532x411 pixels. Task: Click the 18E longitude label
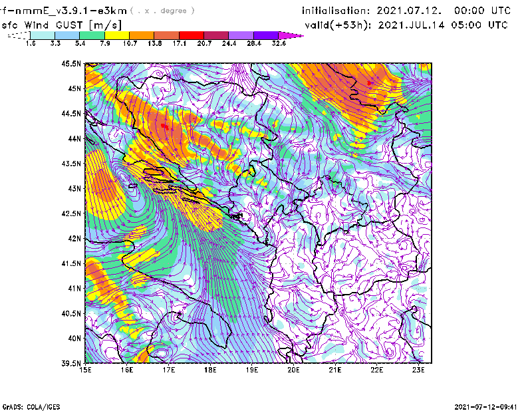[x=210, y=370]
